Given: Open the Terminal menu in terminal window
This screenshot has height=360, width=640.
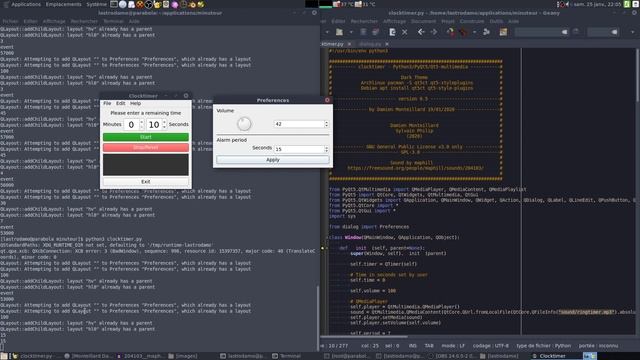Looking at the screenshot, I should tap(113, 21).
